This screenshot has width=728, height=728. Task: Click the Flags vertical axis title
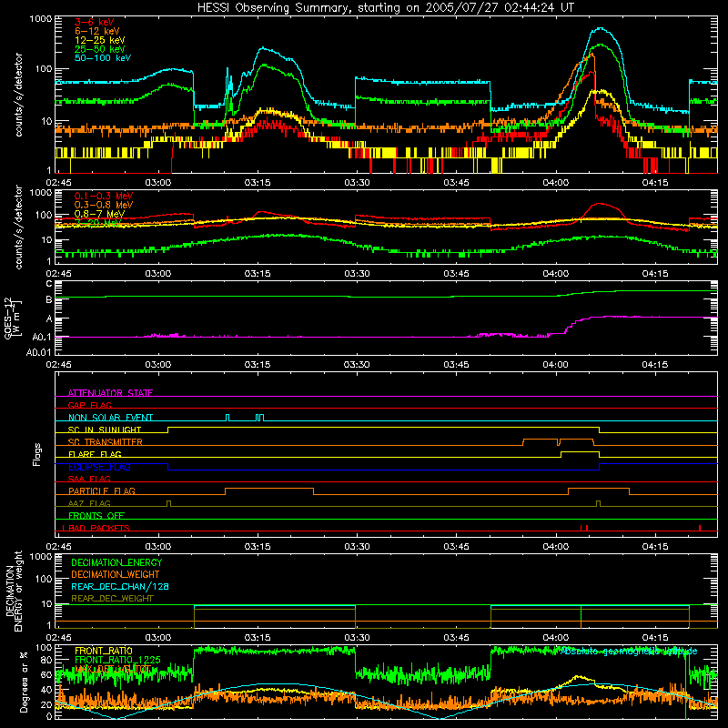point(37,454)
